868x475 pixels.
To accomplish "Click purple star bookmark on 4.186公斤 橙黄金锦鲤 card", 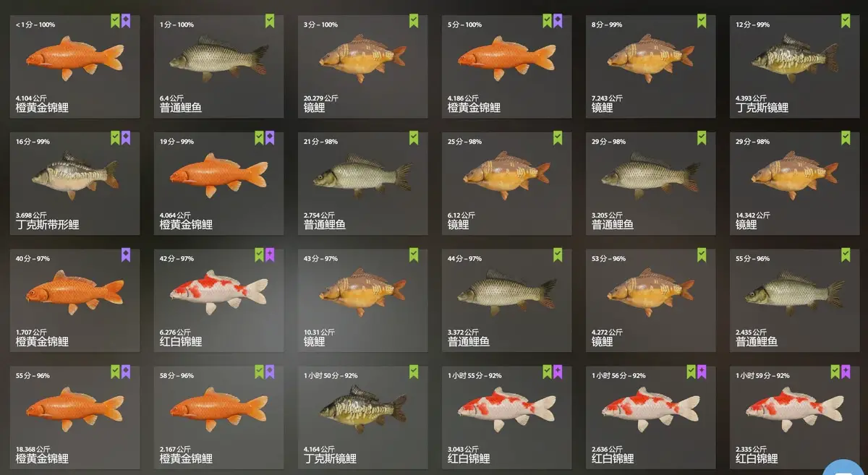I will 558,21.
